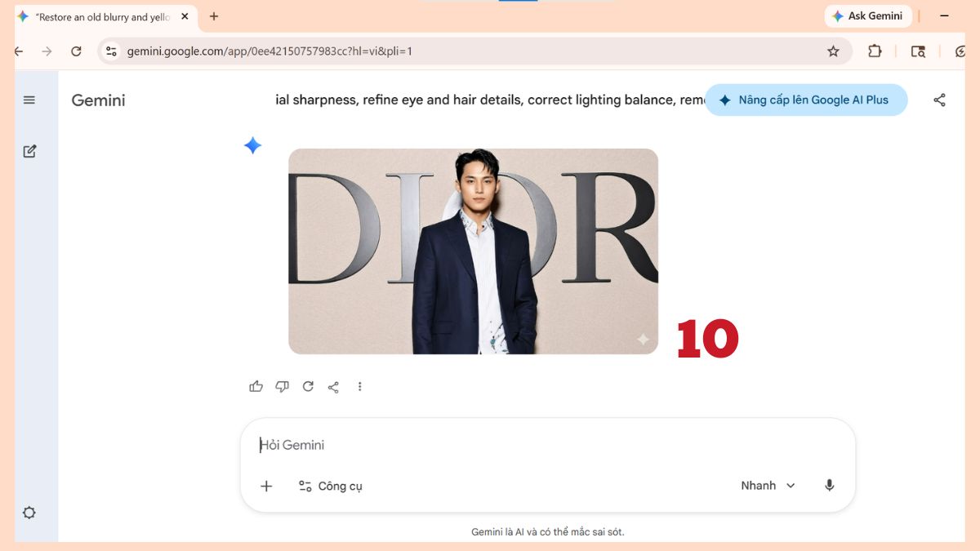Screen dimensions: 980x551
Task: Open the generated Dior portrait image
Action: 473,251
